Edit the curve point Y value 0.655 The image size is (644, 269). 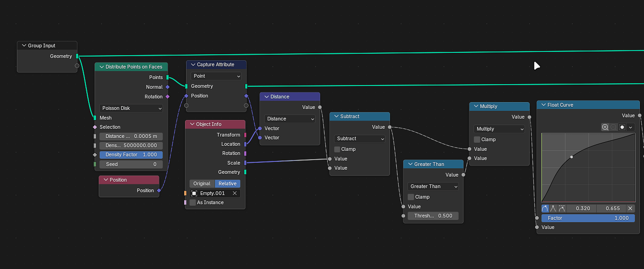click(x=611, y=208)
